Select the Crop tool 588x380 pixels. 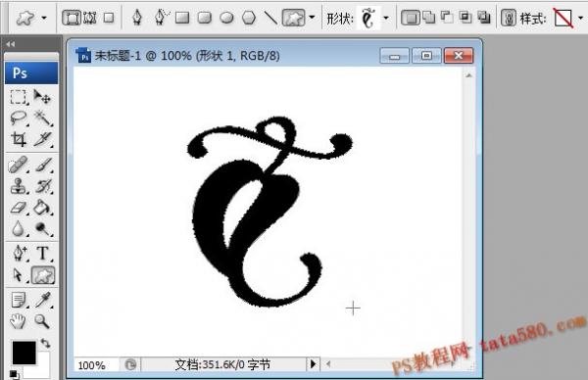[18, 139]
